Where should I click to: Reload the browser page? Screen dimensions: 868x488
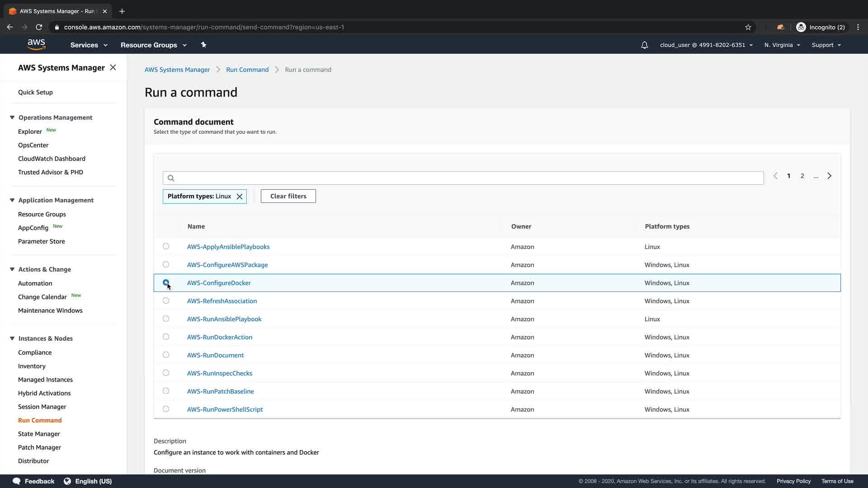point(39,27)
